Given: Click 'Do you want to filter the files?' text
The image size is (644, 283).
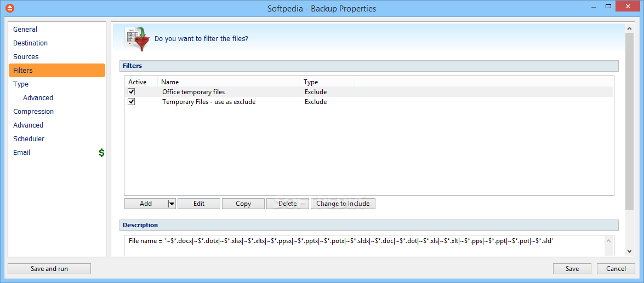Looking at the screenshot, I should 201,39.
